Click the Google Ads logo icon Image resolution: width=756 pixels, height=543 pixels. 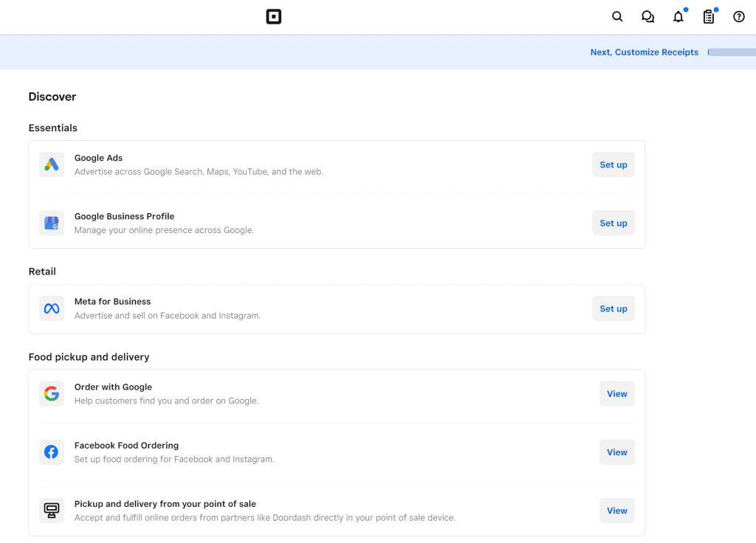point(52,165)
